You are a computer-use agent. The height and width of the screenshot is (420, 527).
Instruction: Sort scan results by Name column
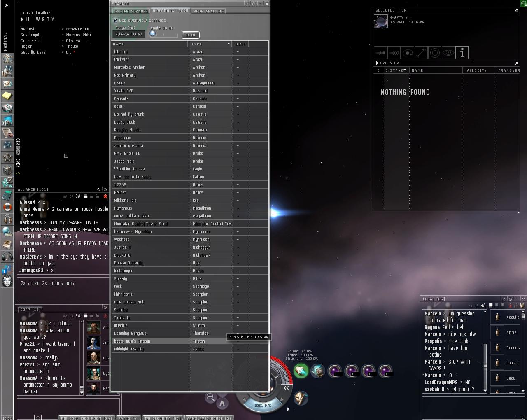150,44
